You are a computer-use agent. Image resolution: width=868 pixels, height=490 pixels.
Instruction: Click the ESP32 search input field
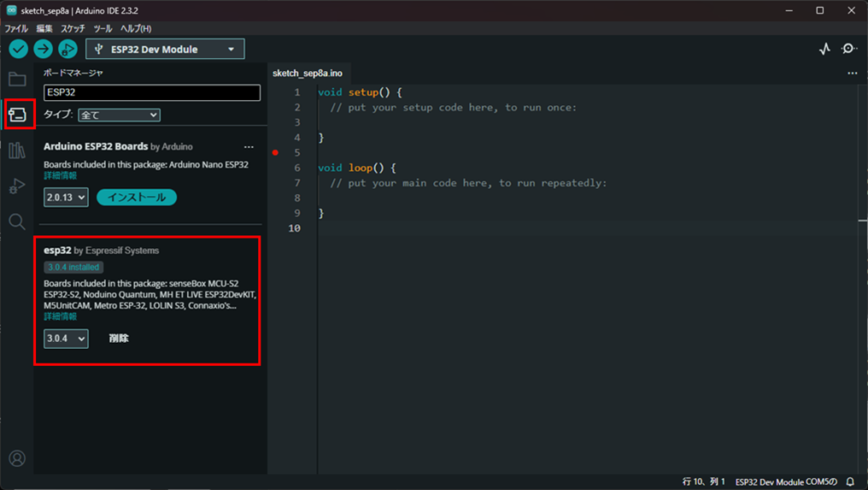point(152,92)
